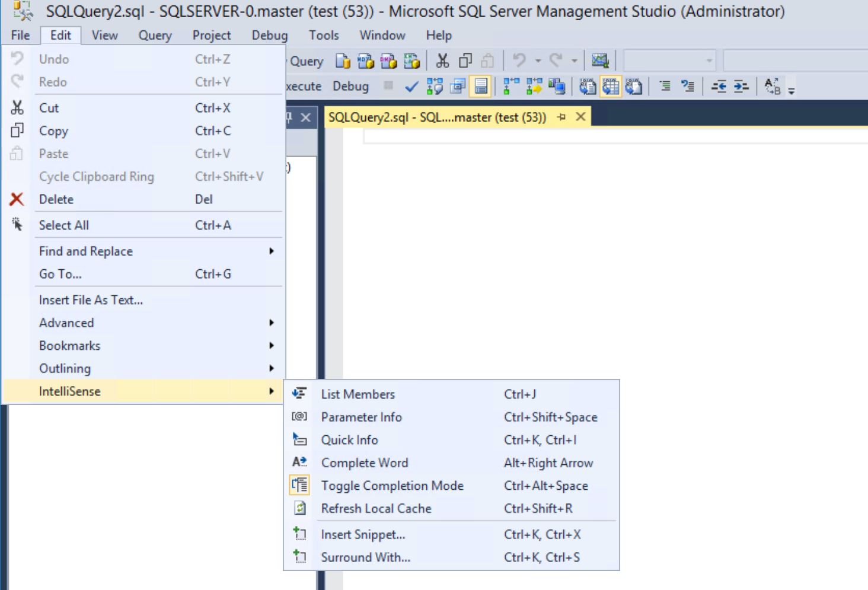
Task: Open the empty toolbar combo box
Action: (669, 60)
